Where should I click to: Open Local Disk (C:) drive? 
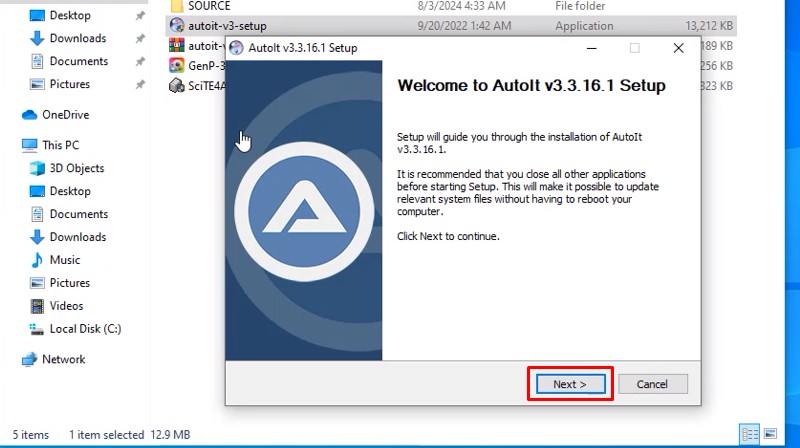click(x=84, y=329)
